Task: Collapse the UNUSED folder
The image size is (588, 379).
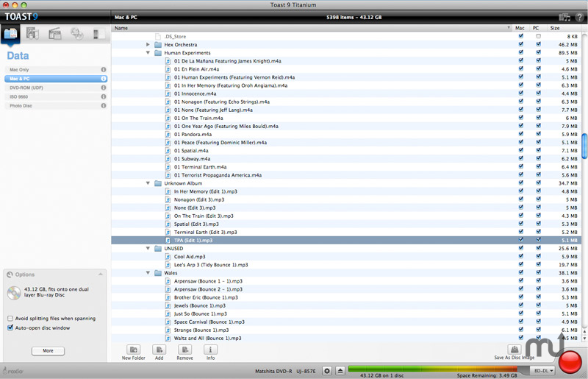Action: coord(148,249)
